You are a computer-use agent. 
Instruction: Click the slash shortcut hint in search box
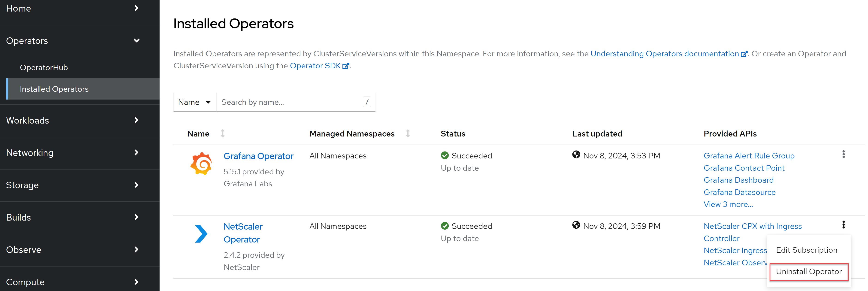pos(367,102)
